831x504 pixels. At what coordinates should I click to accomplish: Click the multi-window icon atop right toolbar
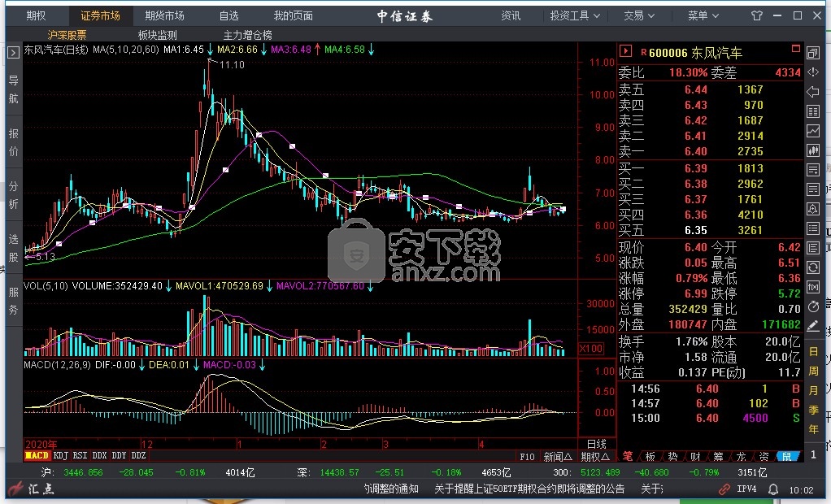click(813, 53)
